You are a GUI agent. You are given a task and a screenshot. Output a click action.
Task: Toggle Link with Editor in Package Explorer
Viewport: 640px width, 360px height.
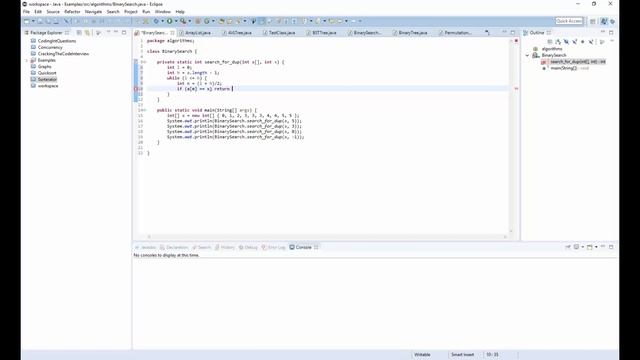point(87,32)
